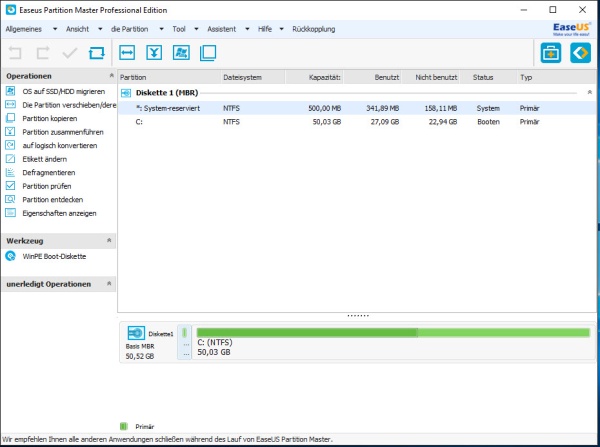The image size is (600, 447).
Task: Collapse the Werkzeug panel
Action: point(109,240)
